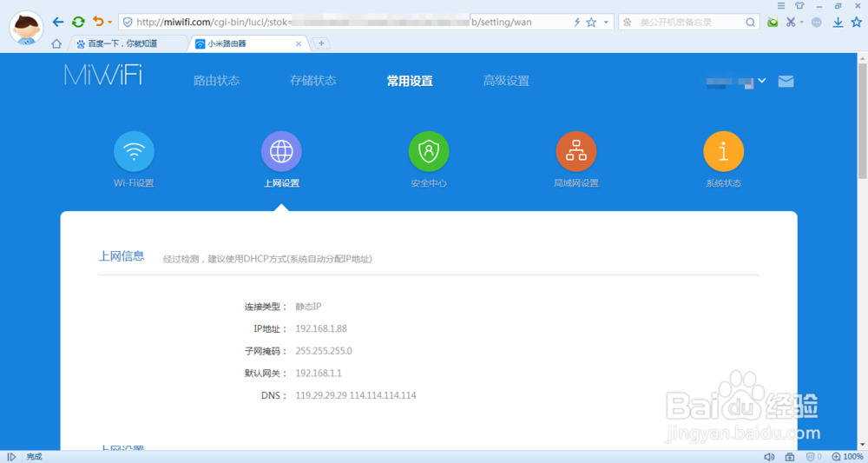Reload the page with the green refresh icon

pos(78,22)
